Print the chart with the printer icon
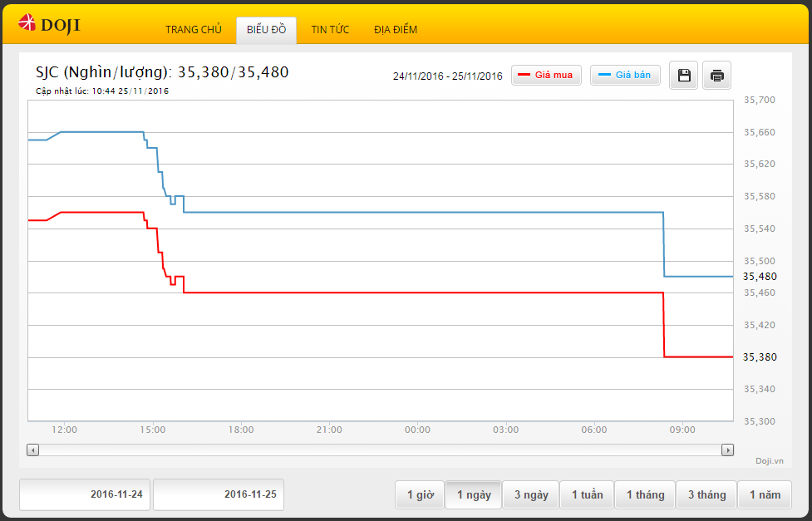The image size is (812, 521). [x=716, y=76]
